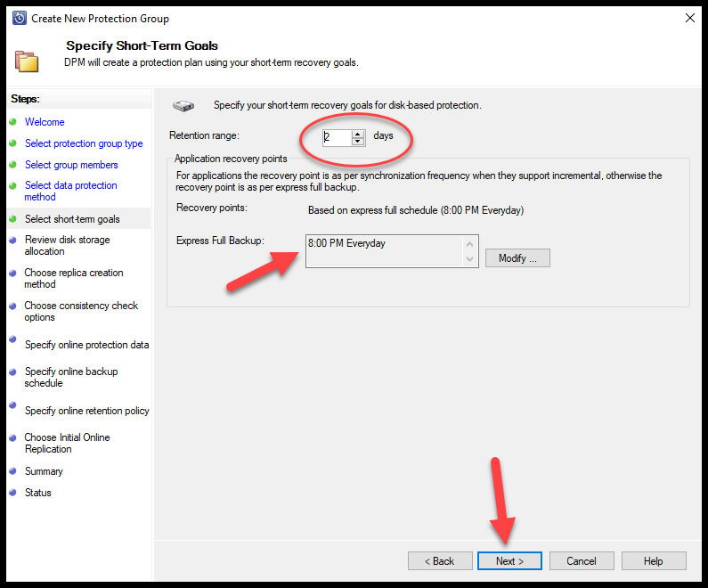The width and height of the screenshot is (708, 588).
Task: Select Specify online backup schedule step
Action: pos(71,377)
